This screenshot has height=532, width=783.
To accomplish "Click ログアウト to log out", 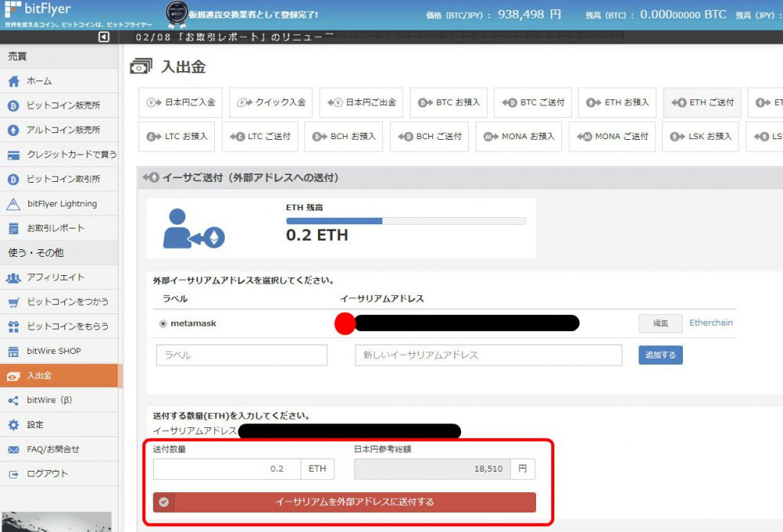I will pyautogui.click(x=47, y=473).
